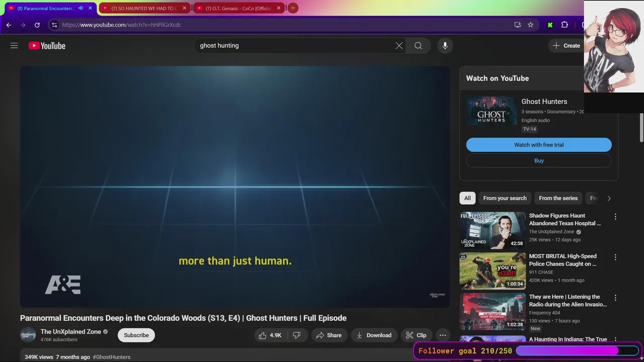Click the search magnifier button

click(418, 46)
